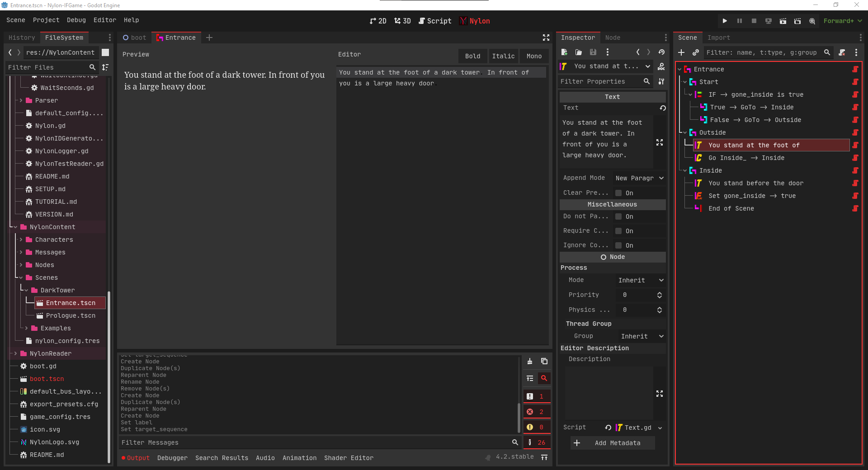
Task: Switch to the Script workspace
Action: pyautogui.click(x=435, y=21)
